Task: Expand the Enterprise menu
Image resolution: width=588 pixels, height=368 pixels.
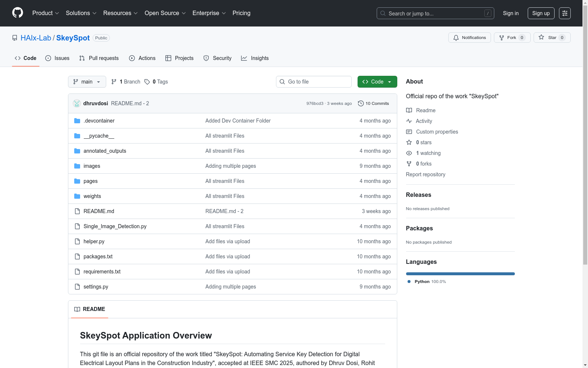Action: click(x=209, y=13)
